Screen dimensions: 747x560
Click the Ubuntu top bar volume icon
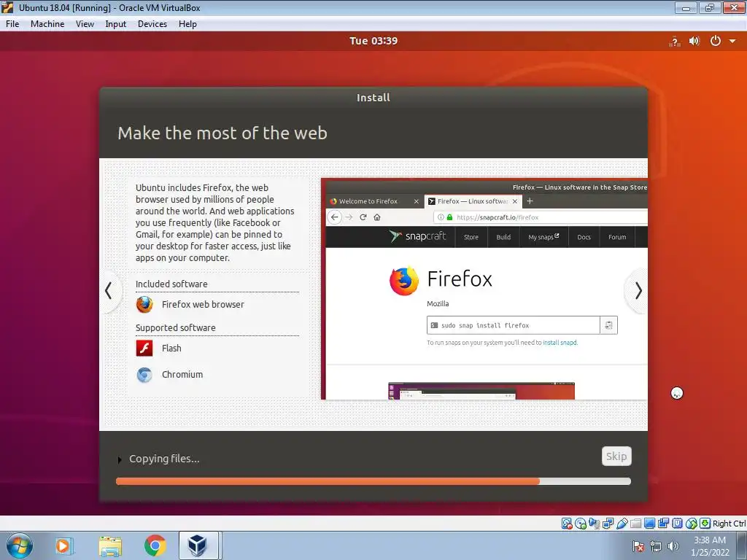coord(694,42)
